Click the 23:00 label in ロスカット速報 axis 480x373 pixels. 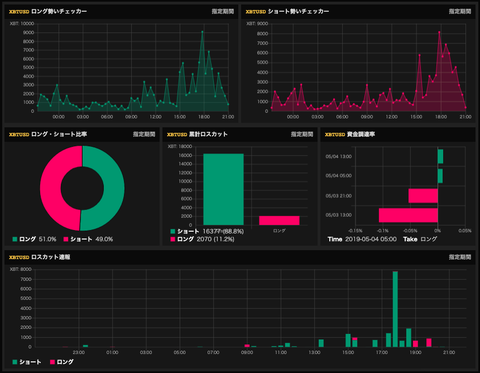tap(79, 352)
